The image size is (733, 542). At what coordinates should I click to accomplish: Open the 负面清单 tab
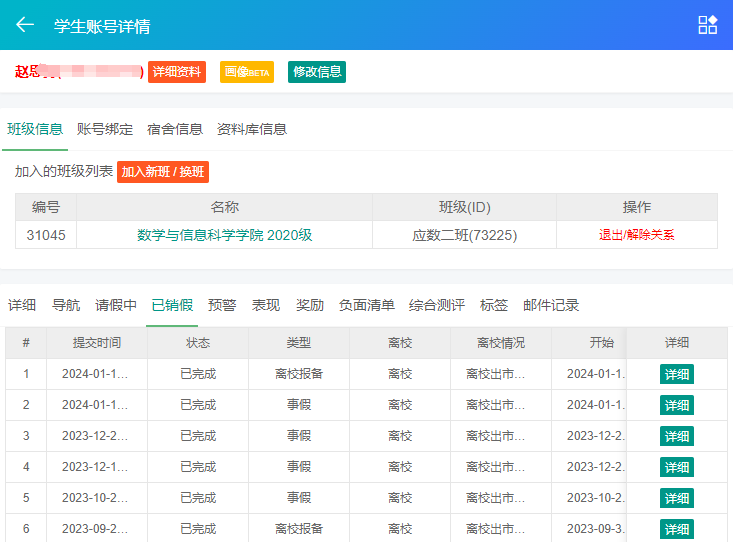[366, 305]
